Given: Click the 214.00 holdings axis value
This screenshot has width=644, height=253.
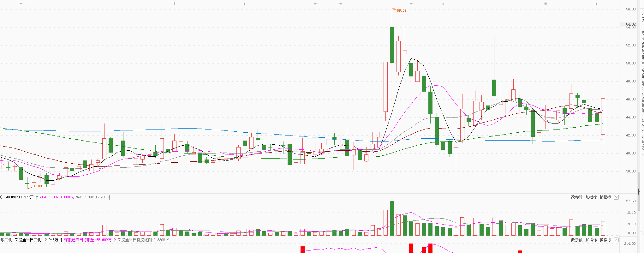Looking at the screenshot, I should [x=630, y=244].
